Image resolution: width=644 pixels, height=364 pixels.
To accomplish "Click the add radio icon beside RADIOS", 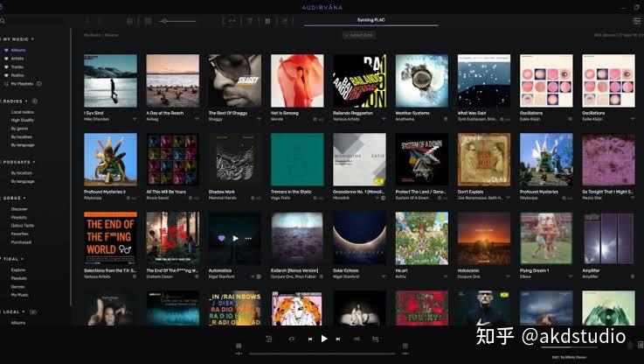I will point(34,101).
